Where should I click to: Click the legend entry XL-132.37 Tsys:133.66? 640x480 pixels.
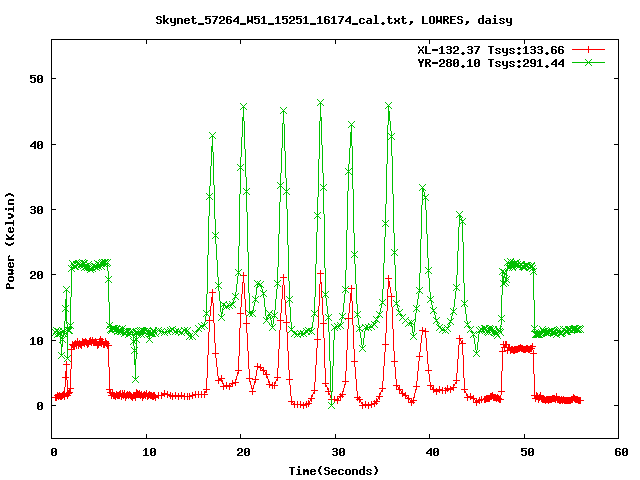pos(491,50)
